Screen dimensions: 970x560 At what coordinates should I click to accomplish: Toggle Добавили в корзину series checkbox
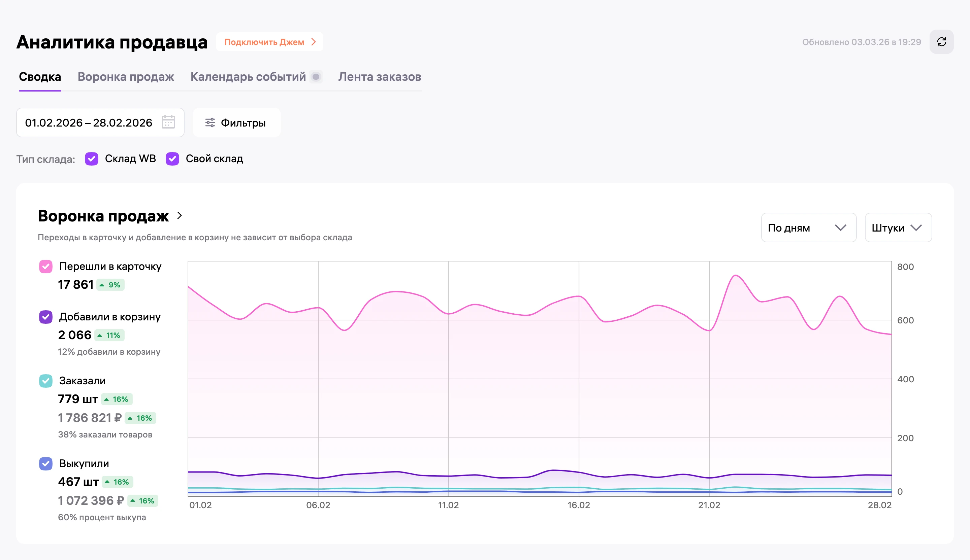tap(46, 317)
